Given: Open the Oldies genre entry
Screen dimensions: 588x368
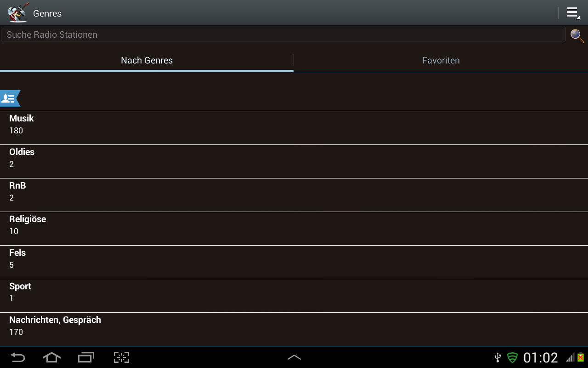Looking at the screenshot, I should click(x=294, y=161).
